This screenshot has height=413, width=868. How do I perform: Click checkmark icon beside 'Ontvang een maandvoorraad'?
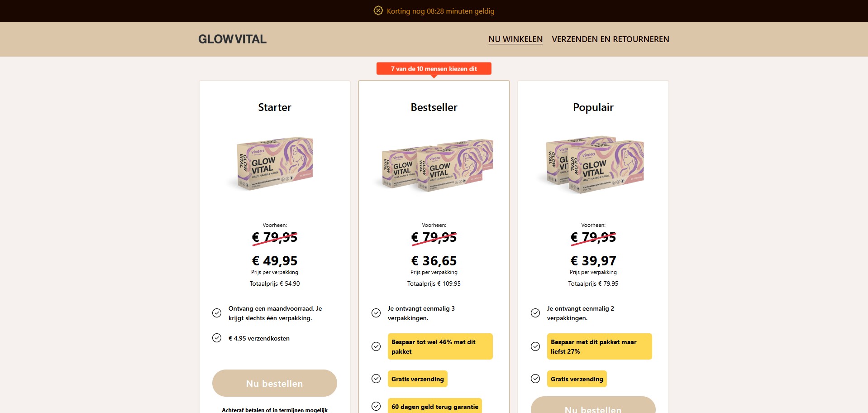click(217, 313)
